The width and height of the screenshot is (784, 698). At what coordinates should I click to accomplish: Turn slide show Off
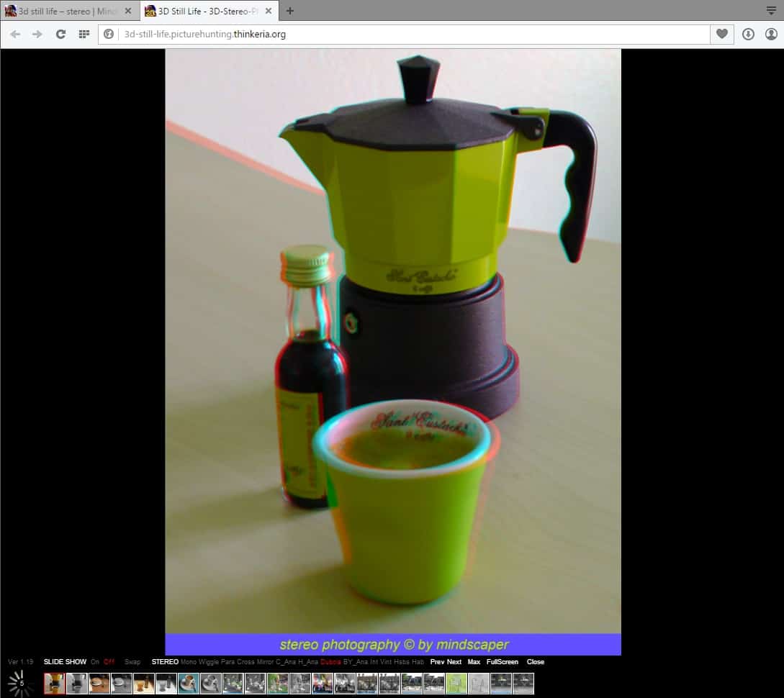(x=109, y=662)
